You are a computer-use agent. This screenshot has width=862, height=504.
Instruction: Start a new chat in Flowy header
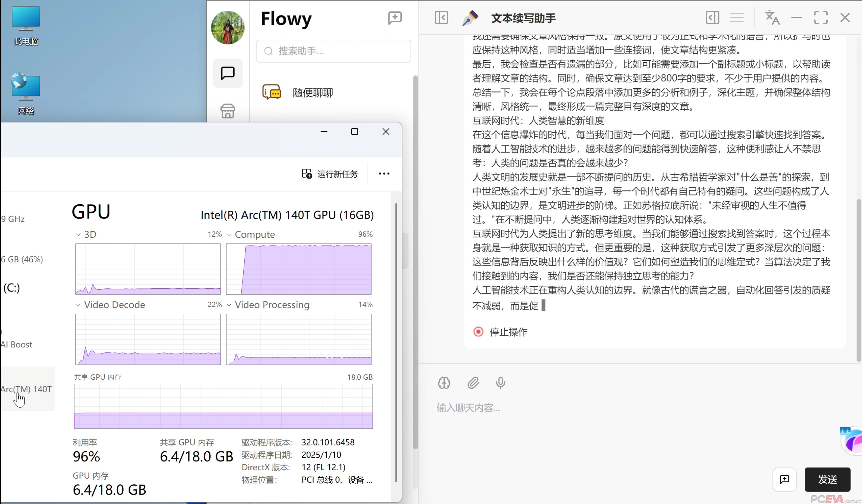tap(395, 18)
